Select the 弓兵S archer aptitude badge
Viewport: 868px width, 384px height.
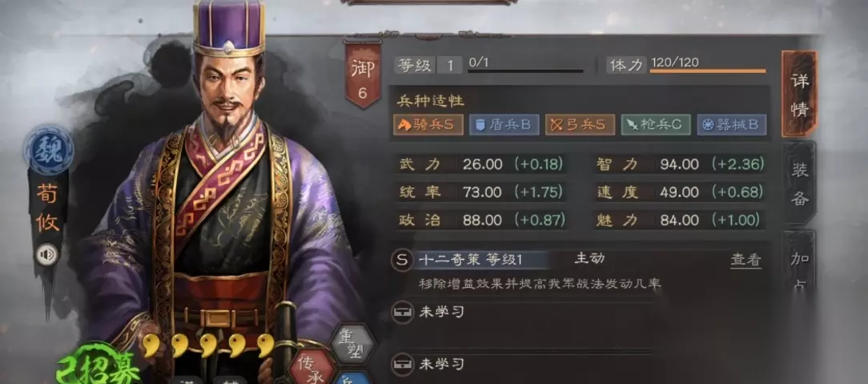(580, 125)
